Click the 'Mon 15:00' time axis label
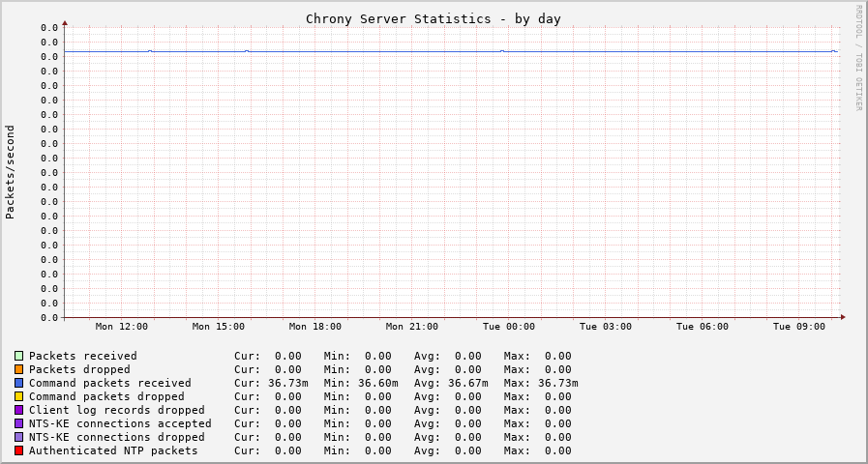Screen dimensions: 868x464 point(219,327)
